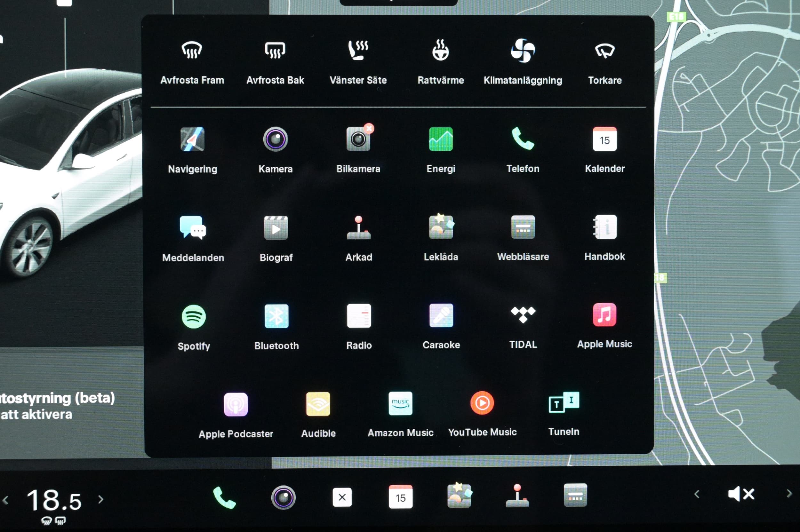Open Klimatanläggning climate controls
800x532 pixels.
pyautogui.click(x=523, y=62)
